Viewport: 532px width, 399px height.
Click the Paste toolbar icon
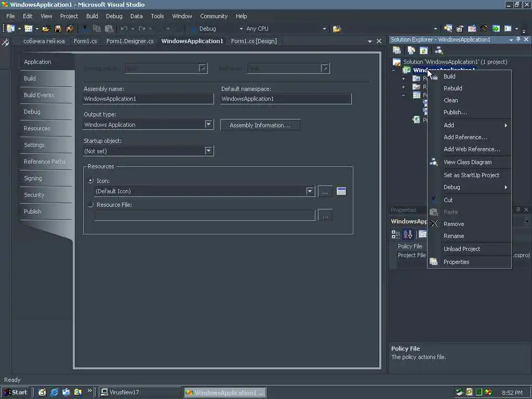[x=109, y=29]
